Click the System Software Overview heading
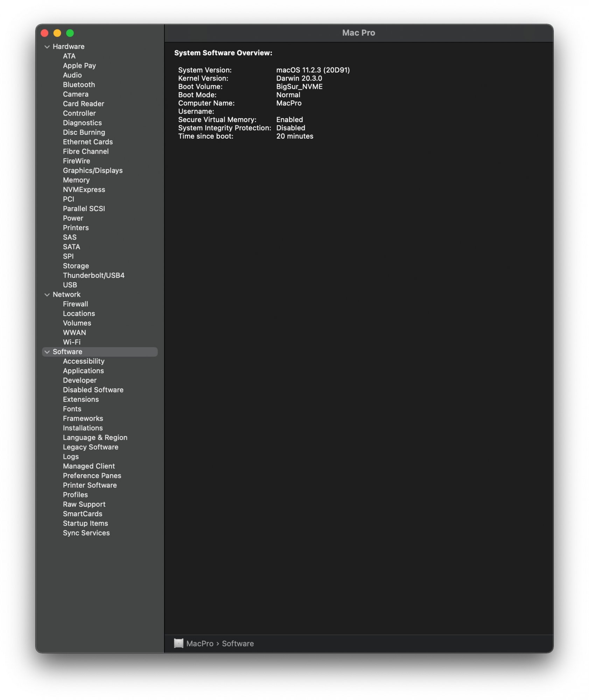Viewport: 589px width, 700px height. [x=223, y=53]
